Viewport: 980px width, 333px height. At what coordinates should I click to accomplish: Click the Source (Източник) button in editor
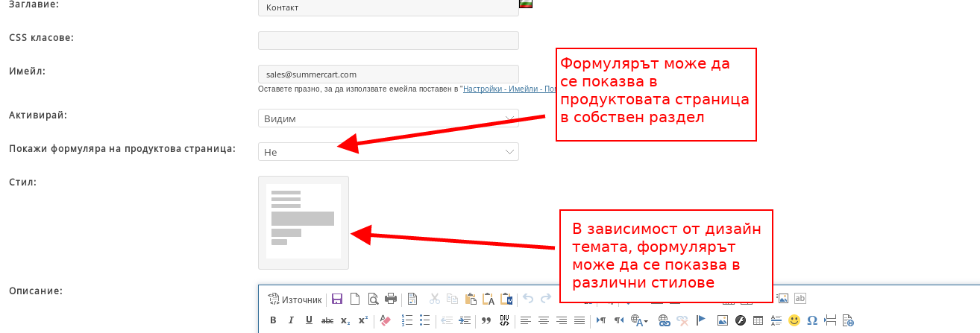point(295,299)
